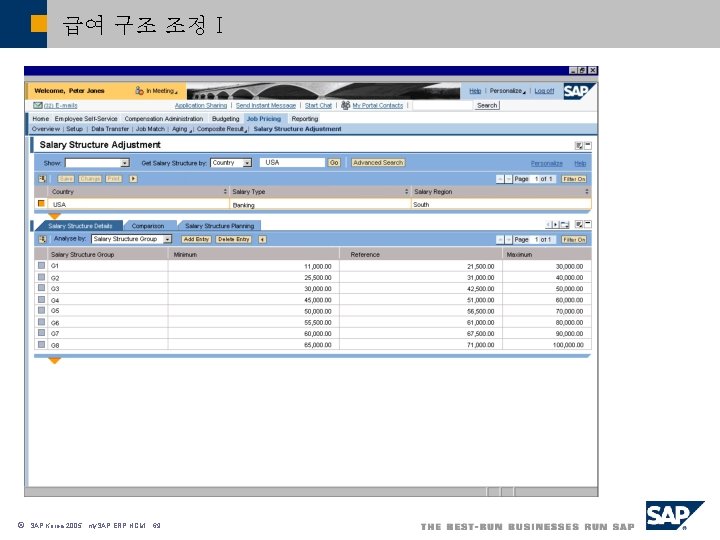720x540 pixels.
Task: Open Analyze by Salary Structure Group dropdown
Action: [168, 239]
